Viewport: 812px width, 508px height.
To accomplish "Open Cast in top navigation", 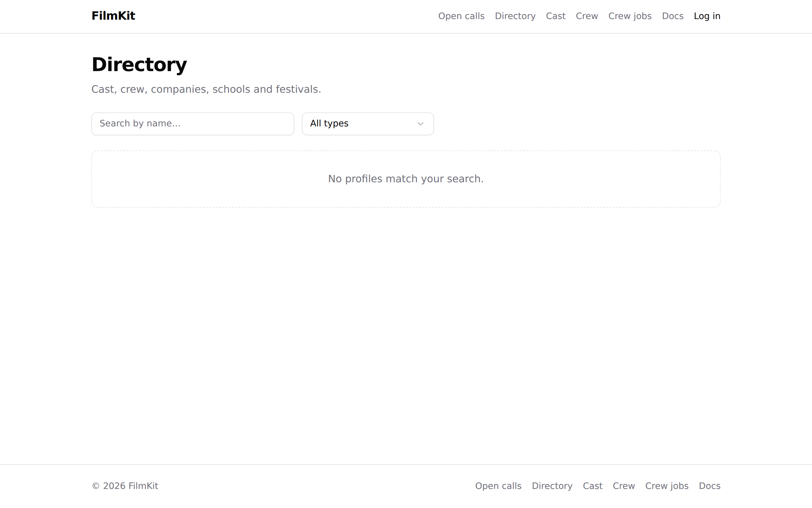I will (x=556, y=16).
